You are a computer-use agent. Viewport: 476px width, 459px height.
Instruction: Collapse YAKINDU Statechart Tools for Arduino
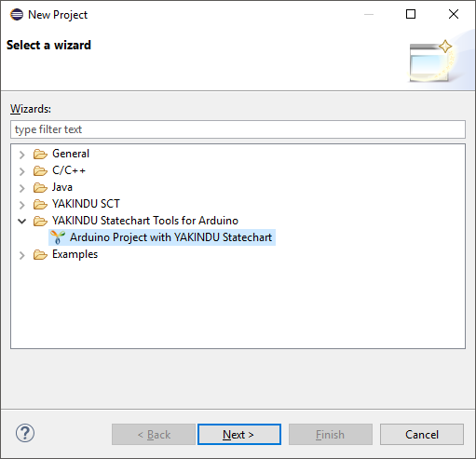click(x=22, y=222)
